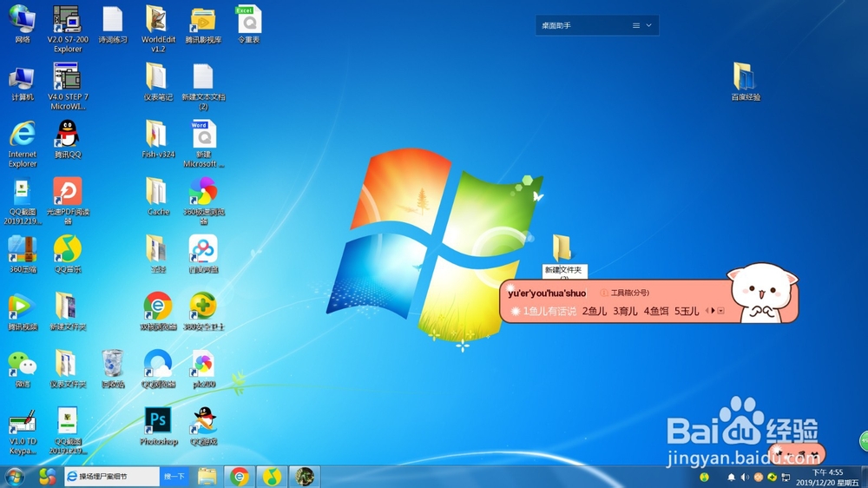Show next page of IME candidates

coord(713,311)
